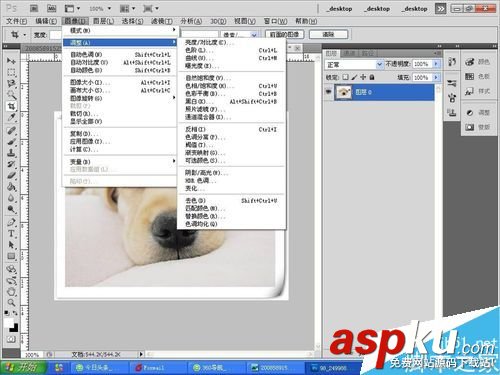The width and height of the screenshot is (500, 375).
Task: Select the Pen tool
Action: [11, 222]
